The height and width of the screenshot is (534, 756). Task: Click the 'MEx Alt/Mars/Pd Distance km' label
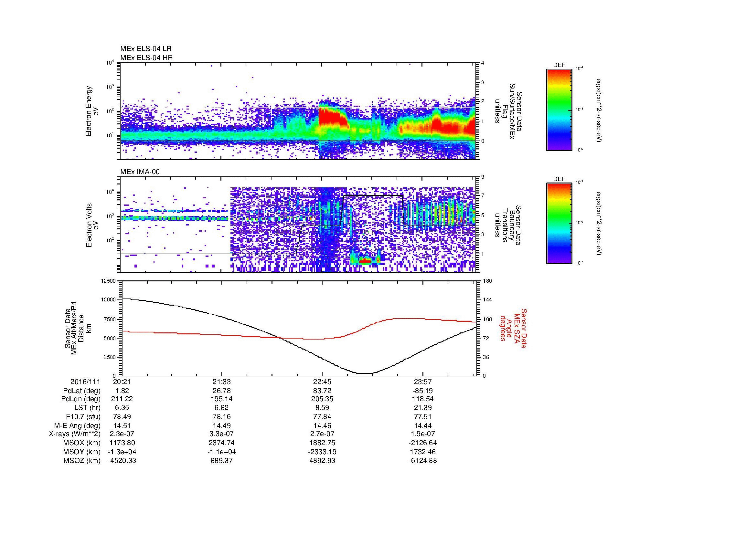(77, 328)
